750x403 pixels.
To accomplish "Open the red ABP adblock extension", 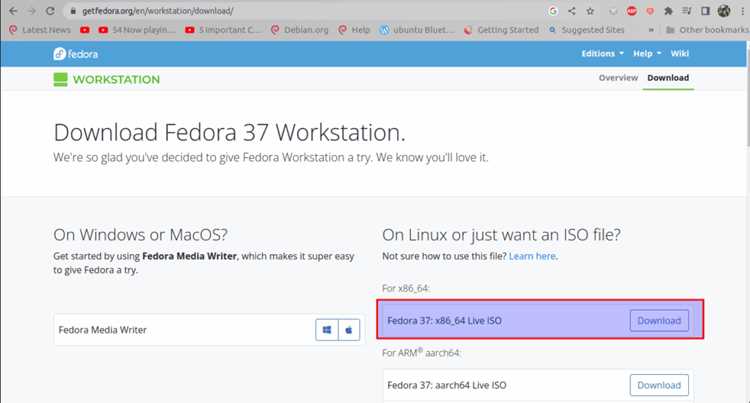I will click(x=631, y=11).
